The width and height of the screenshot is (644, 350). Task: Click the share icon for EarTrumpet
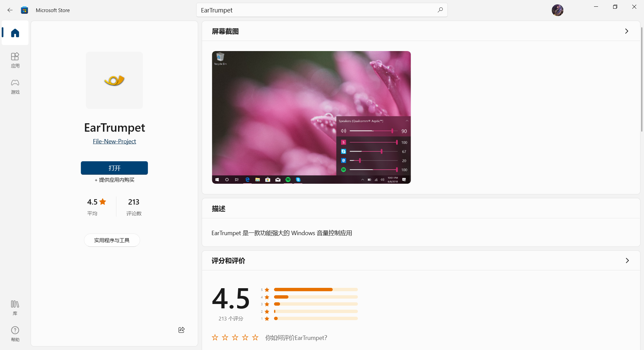(x=181, y=330)
